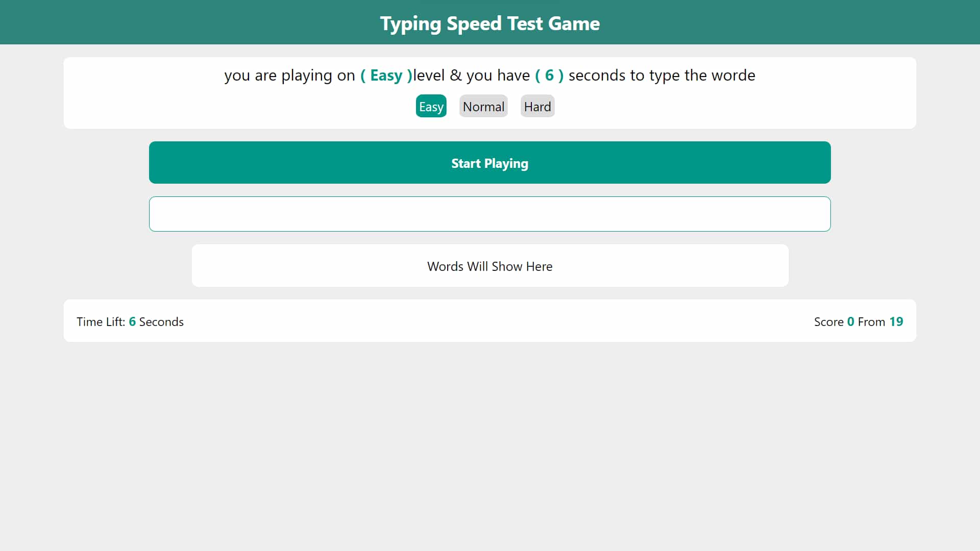Click the 'Typing Speed Test Game' heading
Viewport: 980px width, 551px height.
[x=490, y=23]
